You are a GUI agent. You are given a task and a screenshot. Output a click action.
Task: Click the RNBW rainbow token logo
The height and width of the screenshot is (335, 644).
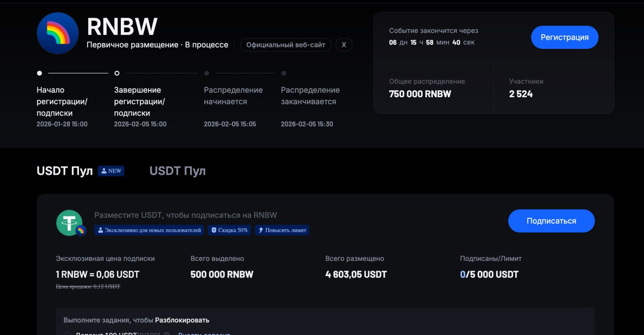point(58,33)
